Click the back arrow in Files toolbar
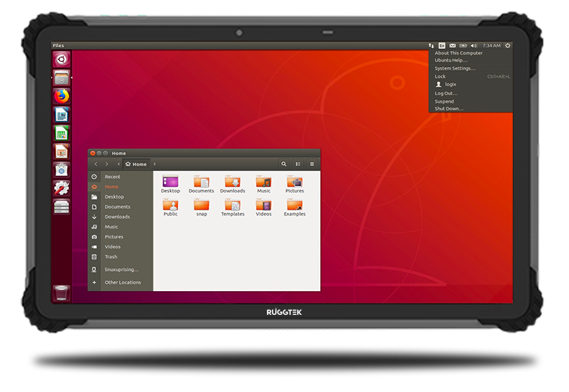 tap(96, 164)
